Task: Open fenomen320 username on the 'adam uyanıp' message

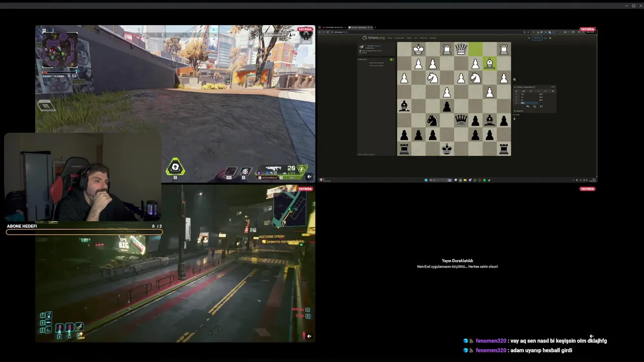Action: (x=491, y=350)
